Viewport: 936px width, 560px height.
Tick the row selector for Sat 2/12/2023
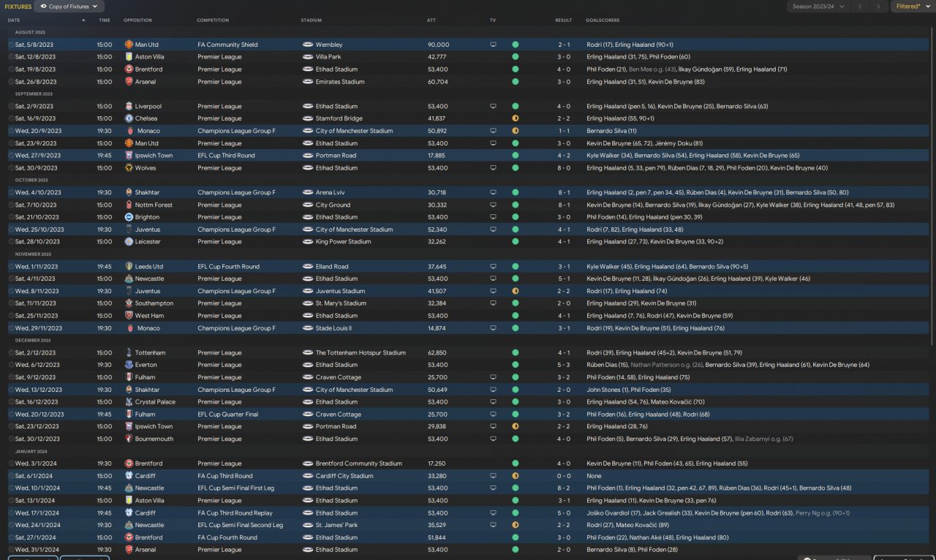(11, 352)
